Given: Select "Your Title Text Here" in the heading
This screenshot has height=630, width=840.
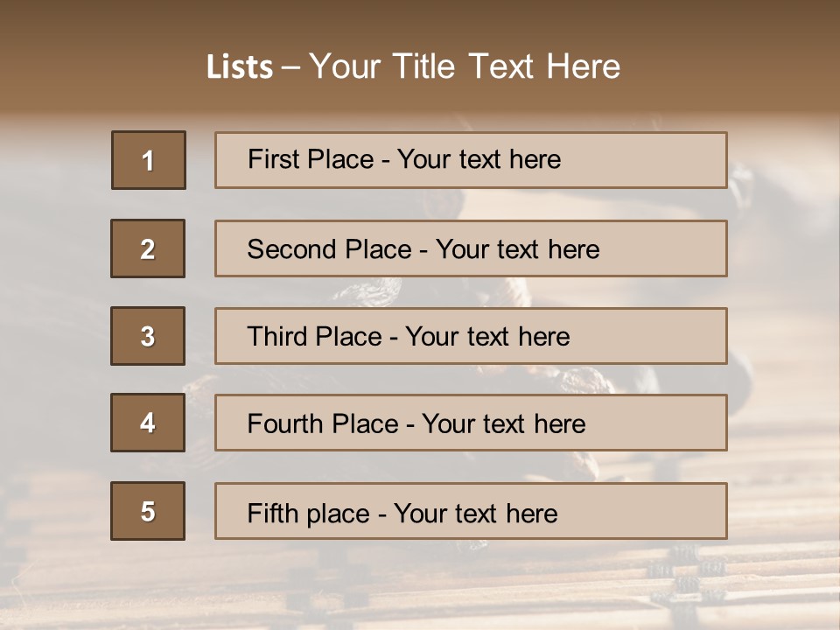Looking at the screenshot, I should tap(465, 66).
